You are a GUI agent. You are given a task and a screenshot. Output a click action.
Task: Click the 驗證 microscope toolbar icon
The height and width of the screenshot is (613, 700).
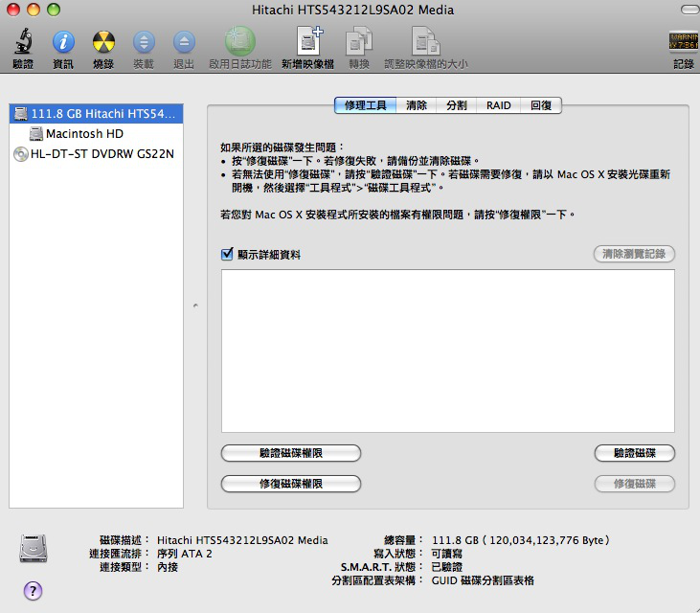click(x=22, y=42)
